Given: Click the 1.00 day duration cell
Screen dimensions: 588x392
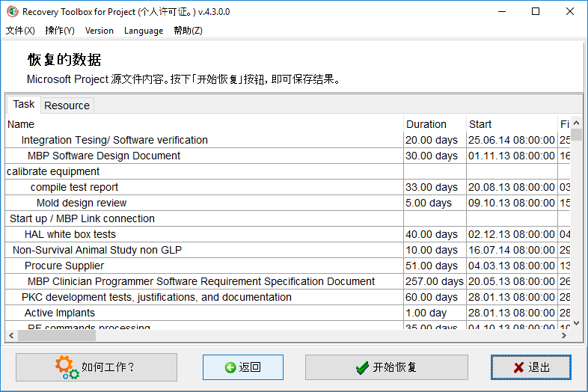Looking at the screenshot, I should (x=435, y=313).
